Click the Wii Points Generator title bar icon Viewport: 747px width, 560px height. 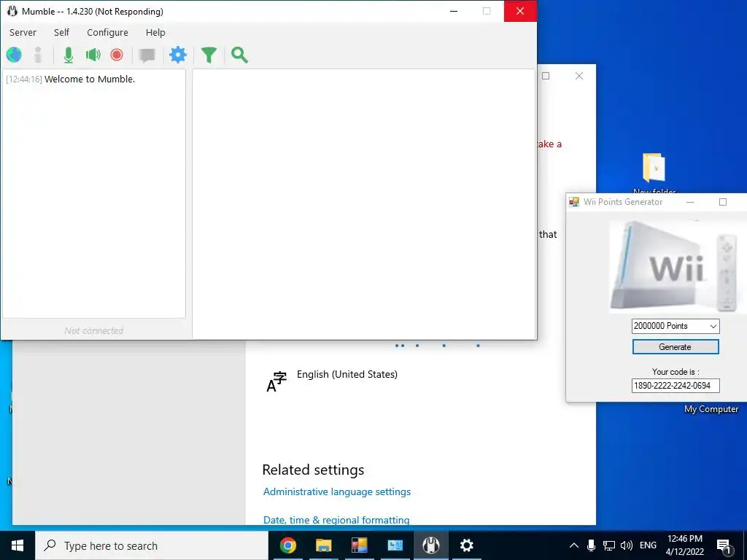click(x=574, y=202)
